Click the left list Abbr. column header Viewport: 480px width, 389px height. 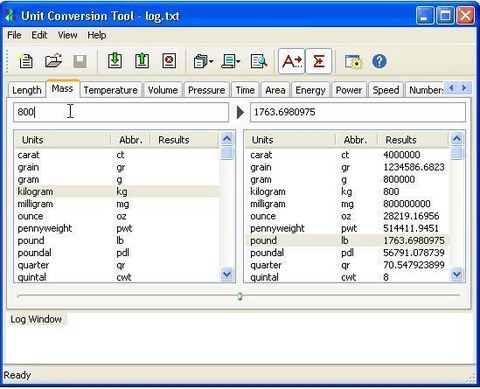click(x=130, y=140)
